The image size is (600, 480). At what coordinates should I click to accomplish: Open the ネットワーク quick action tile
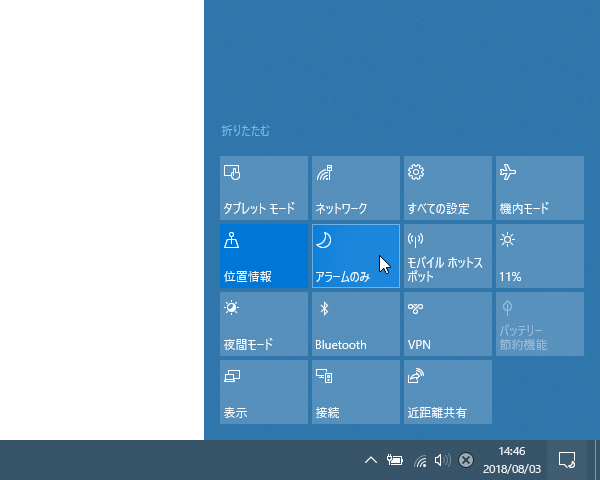(356, 188)
